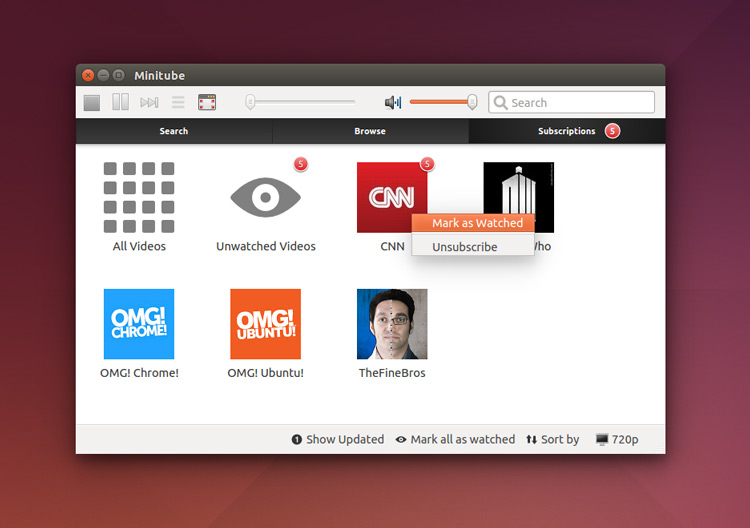
Task: Open the Sort by menu
Action: 552,439
